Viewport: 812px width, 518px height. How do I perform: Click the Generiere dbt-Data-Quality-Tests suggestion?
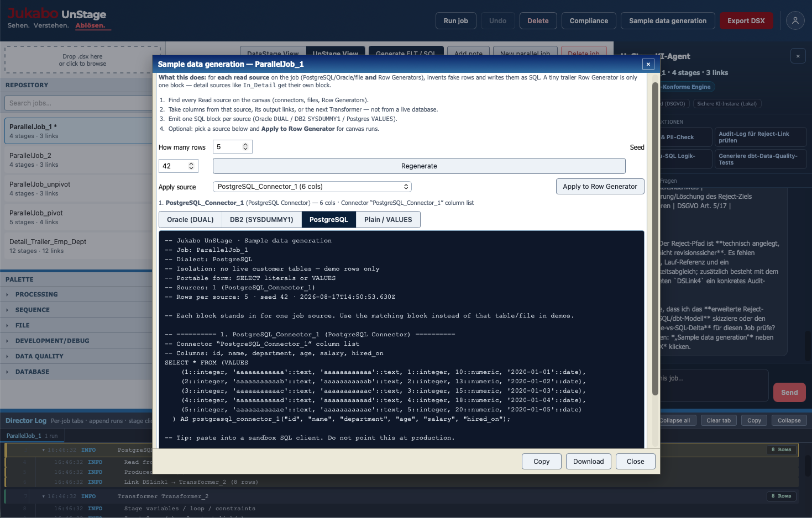(x=761, y=159)
